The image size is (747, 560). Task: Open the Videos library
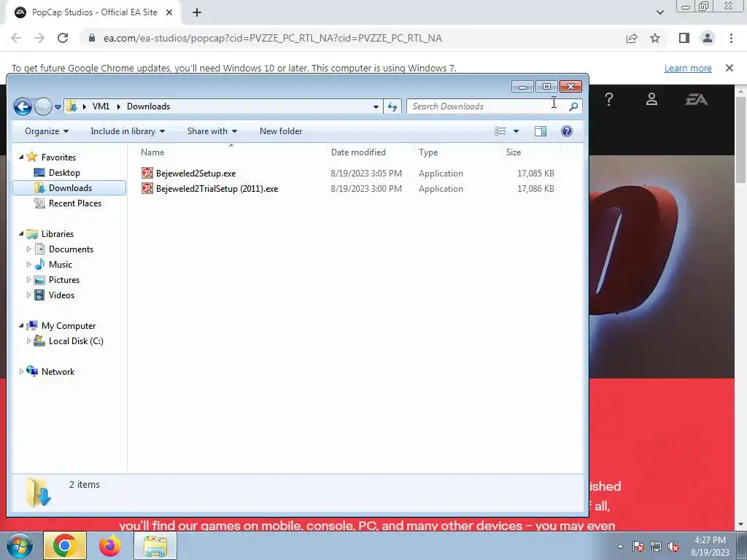[61, 295]
